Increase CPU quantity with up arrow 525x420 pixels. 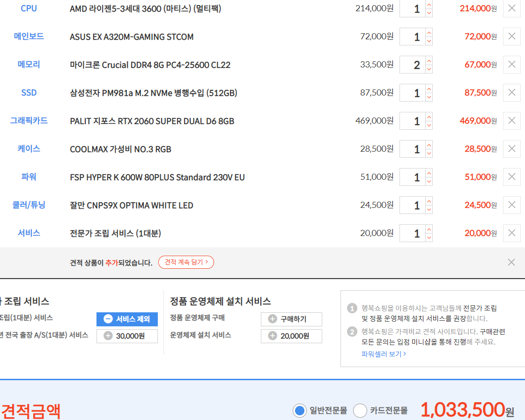(x=429, y=4)
